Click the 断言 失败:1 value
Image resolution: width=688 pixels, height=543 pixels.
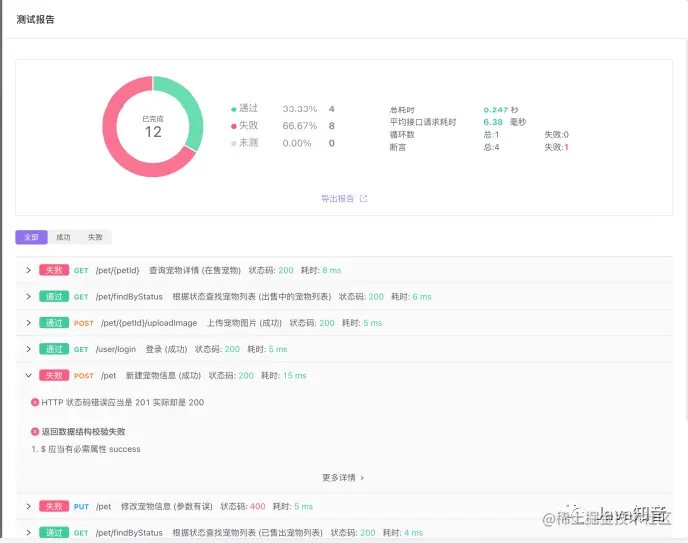click(556, 147)
